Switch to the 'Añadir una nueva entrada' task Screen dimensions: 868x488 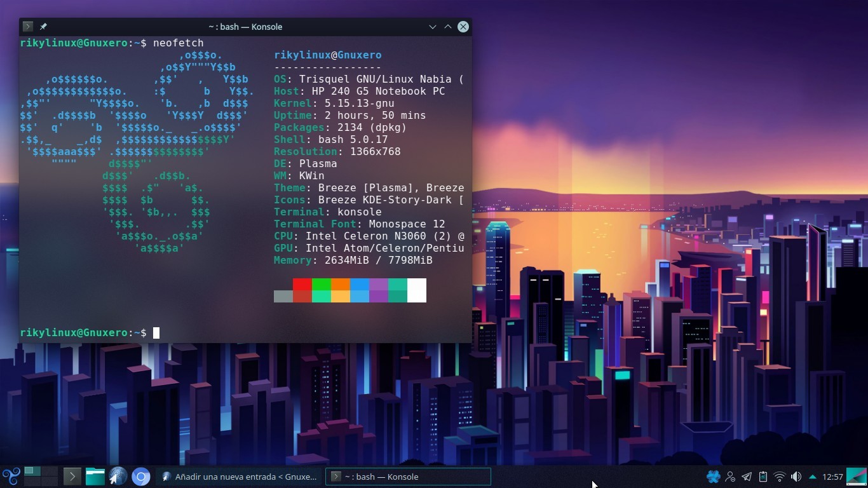[x=239, y=477]
